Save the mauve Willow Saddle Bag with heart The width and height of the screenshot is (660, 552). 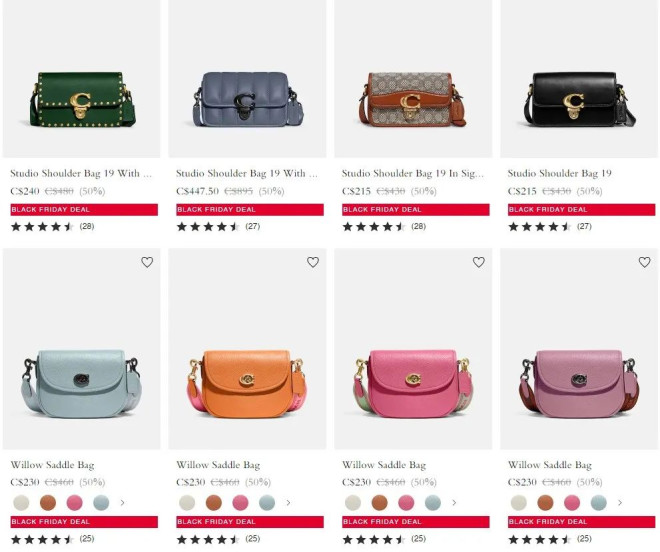(644, 262)
